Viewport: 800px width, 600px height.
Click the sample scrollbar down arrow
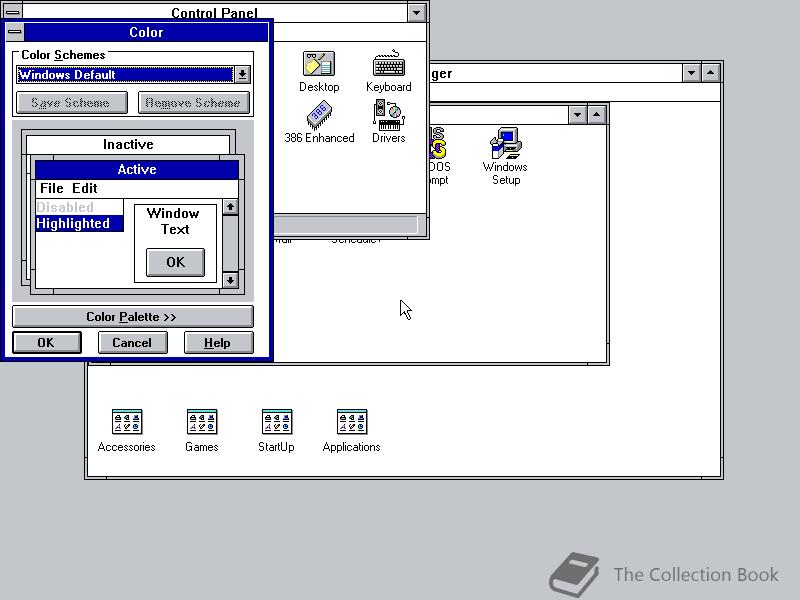[231, 280]
